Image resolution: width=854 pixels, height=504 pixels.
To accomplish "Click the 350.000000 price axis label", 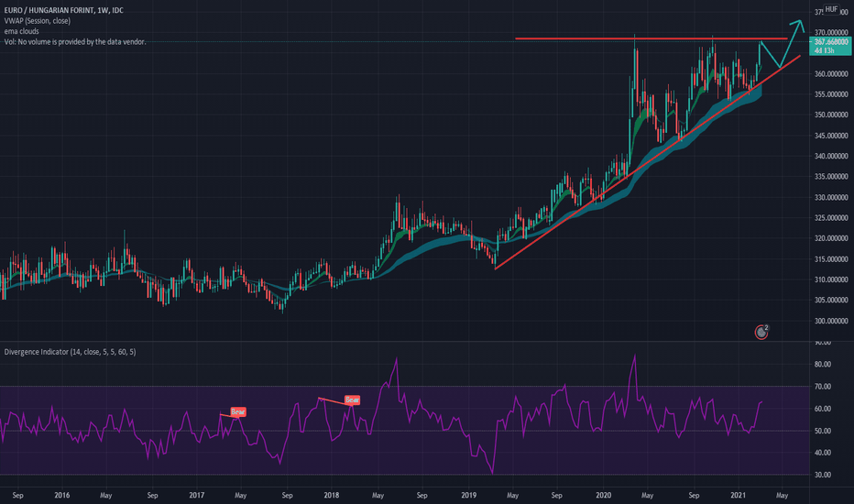I will pos(831,115).
